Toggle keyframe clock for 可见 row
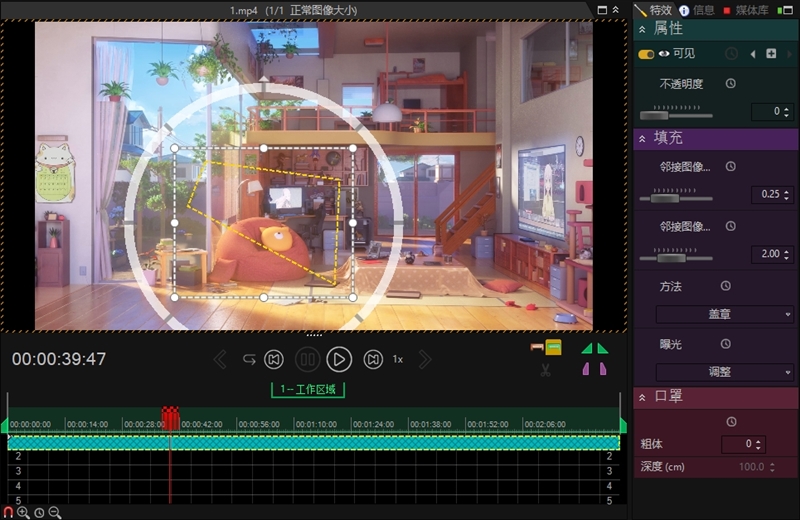Screen dimensions: 800x520 (x=731, y=54)
